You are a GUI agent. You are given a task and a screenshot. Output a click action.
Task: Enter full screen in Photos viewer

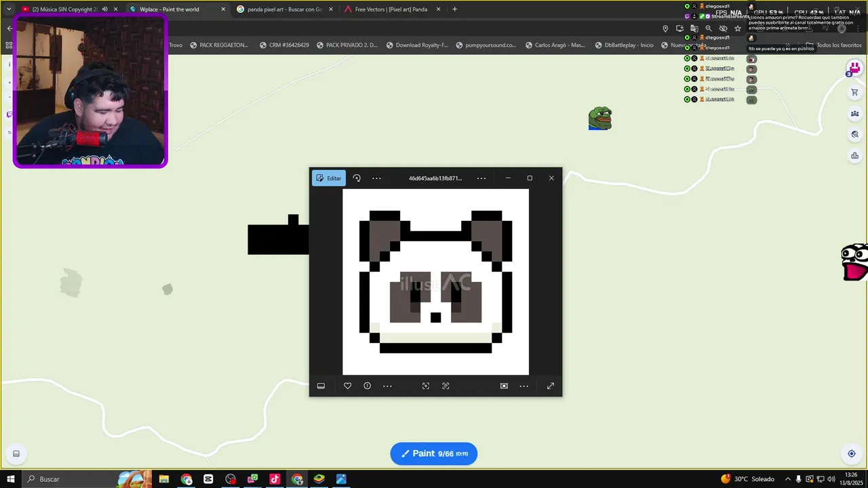pos(550,386)
